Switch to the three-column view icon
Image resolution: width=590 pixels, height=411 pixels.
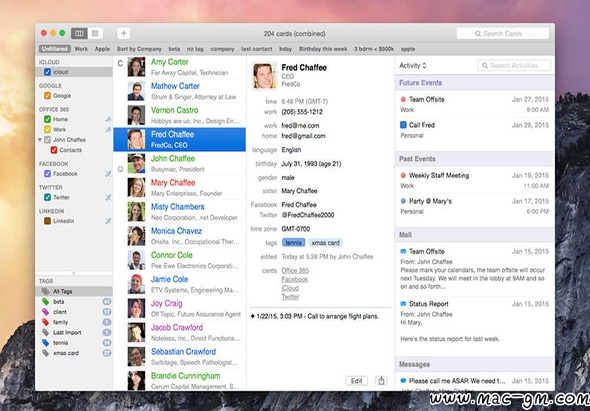coord(79,33)
